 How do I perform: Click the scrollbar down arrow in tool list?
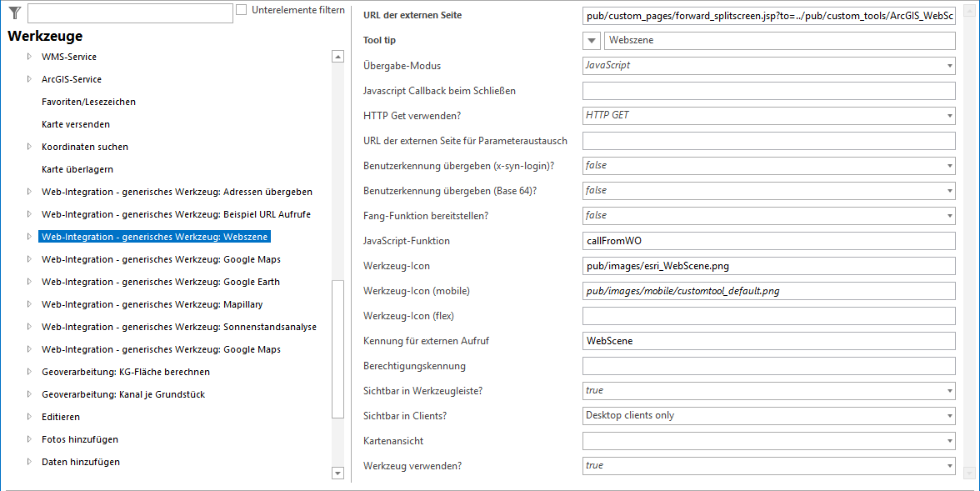pos(337,473)
